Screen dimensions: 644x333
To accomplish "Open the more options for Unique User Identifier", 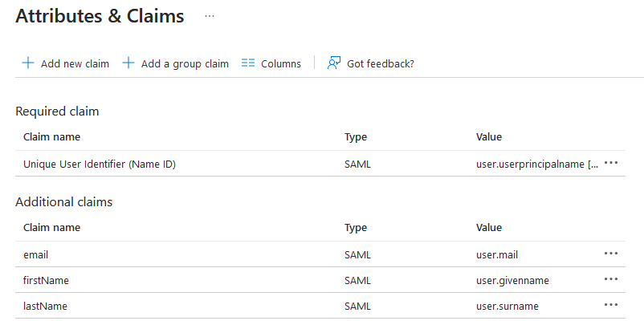I will click(x=611, y=164).
